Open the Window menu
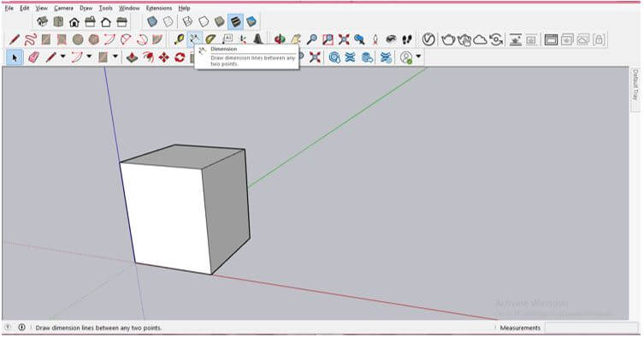This screenshot has width=644, height=337. click(x=129, y=8)
